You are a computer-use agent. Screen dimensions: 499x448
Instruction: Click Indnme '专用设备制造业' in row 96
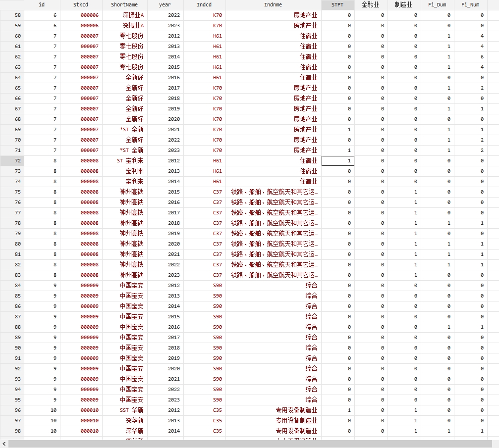[297, 410]
